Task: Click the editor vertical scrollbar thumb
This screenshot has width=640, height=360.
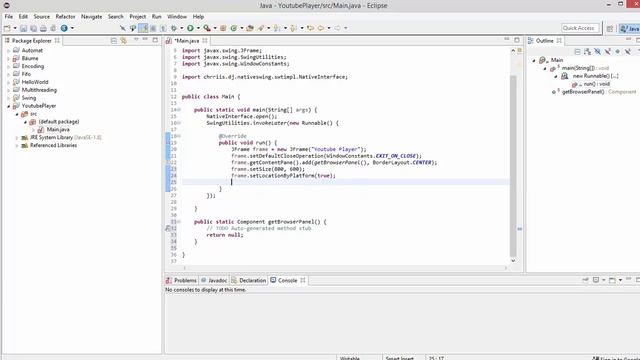Action: (513, 167)
